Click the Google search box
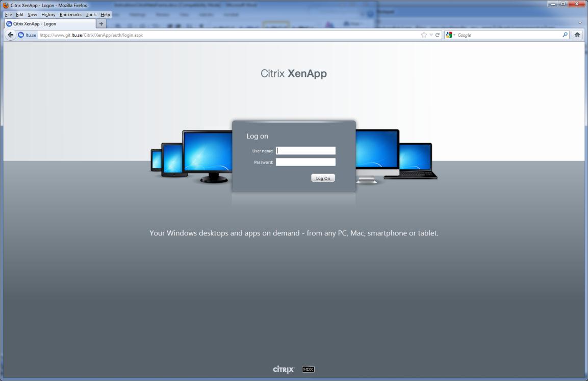The height and width of the screenshot is (381, 588). tap(508, 35)
